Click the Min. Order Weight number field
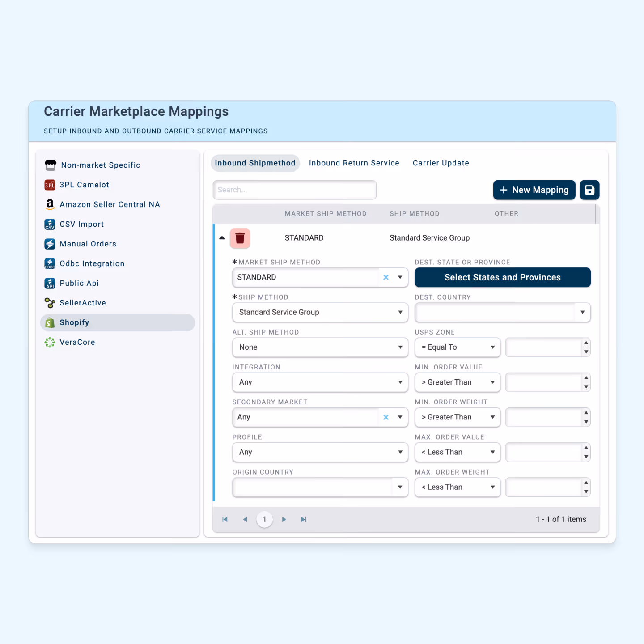This screenshot has width=644, height=644. (543, 417)
